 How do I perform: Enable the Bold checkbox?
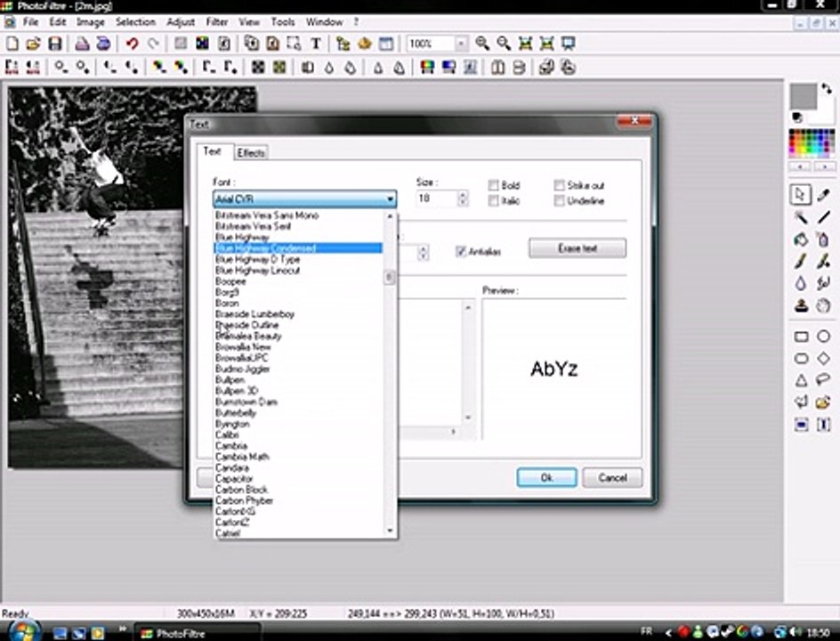pyautogui.click(x=493, y=185)
